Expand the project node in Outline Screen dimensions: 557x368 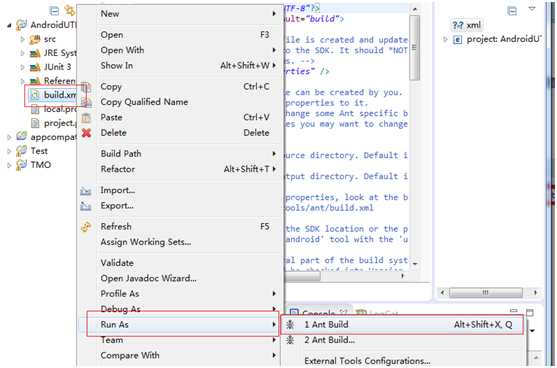445,39
